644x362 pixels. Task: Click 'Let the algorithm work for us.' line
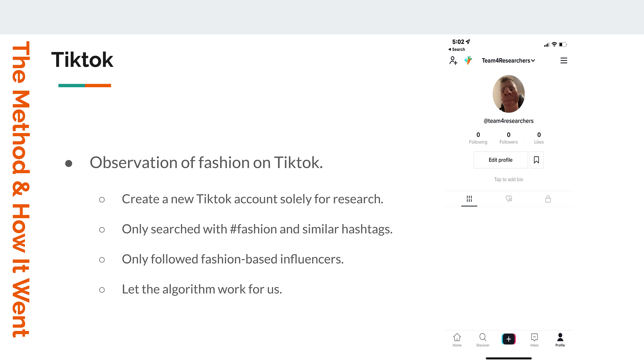202,289
